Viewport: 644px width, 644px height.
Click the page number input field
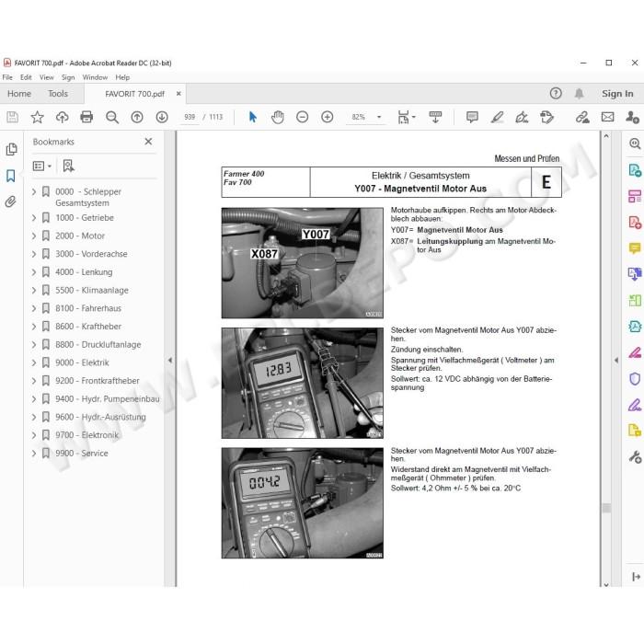click(x=190, y=117)
